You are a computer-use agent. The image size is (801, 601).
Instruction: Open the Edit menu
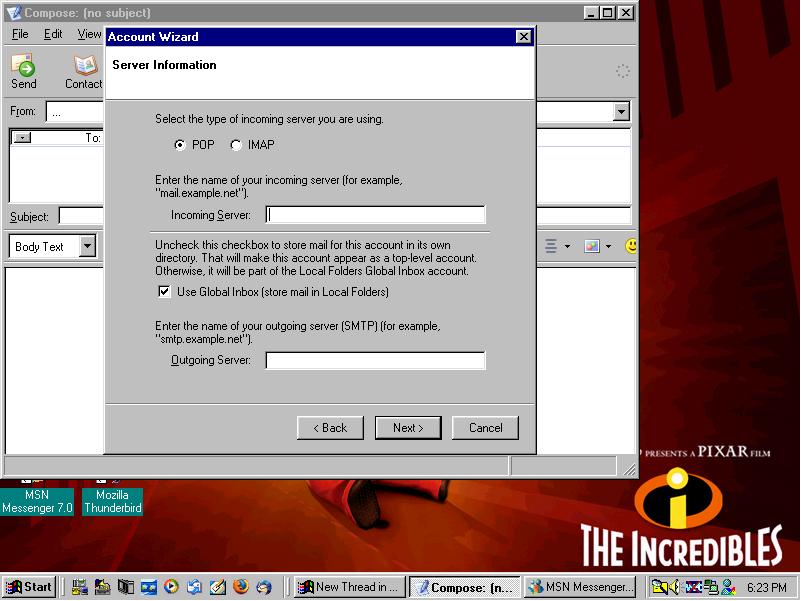[x=53, y=34]
